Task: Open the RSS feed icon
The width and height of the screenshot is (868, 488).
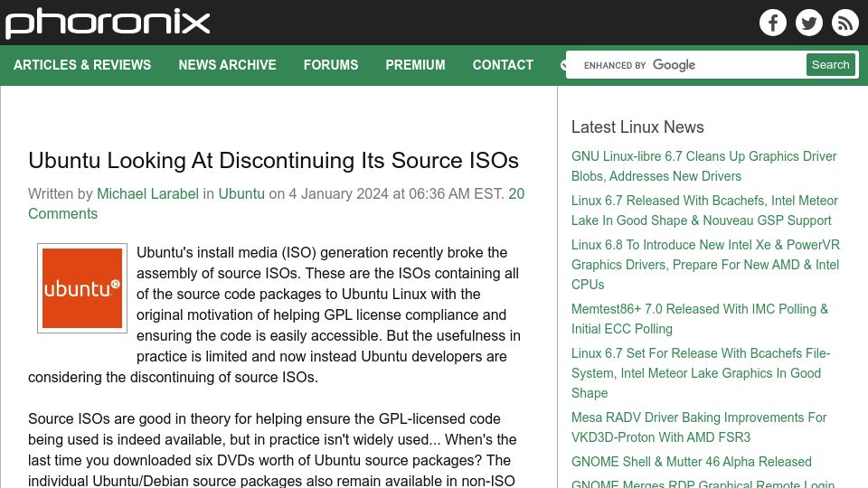Action: [844, 23]
